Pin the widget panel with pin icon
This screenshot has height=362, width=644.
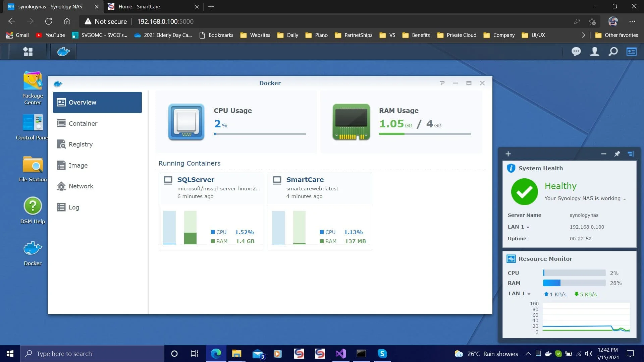[x=617, y=154]
